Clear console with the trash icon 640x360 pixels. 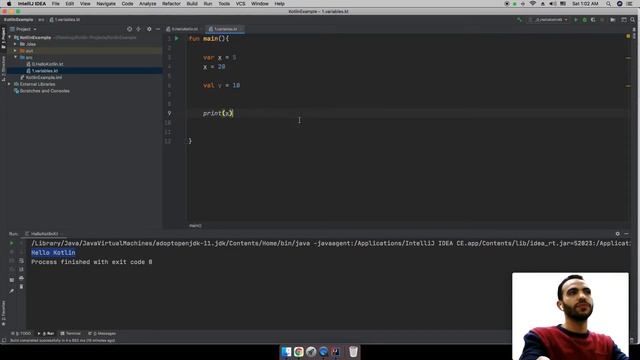click(x=21, y=287)
